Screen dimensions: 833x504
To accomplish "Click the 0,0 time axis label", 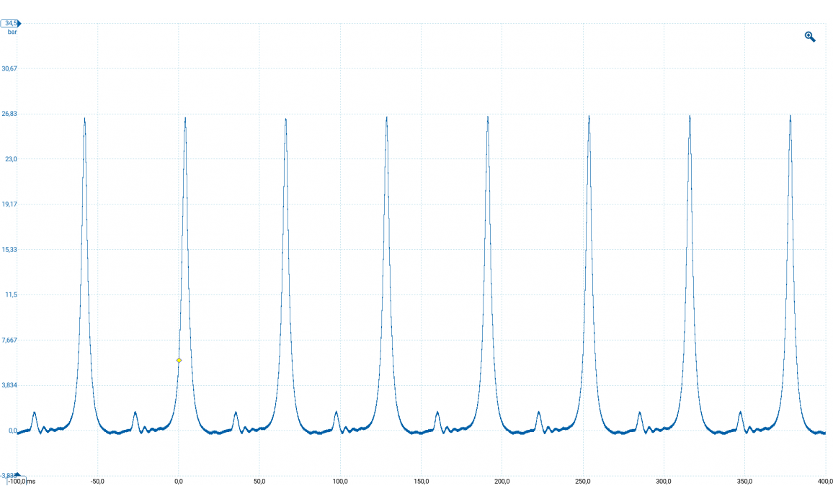I will (x=179, y=481).
